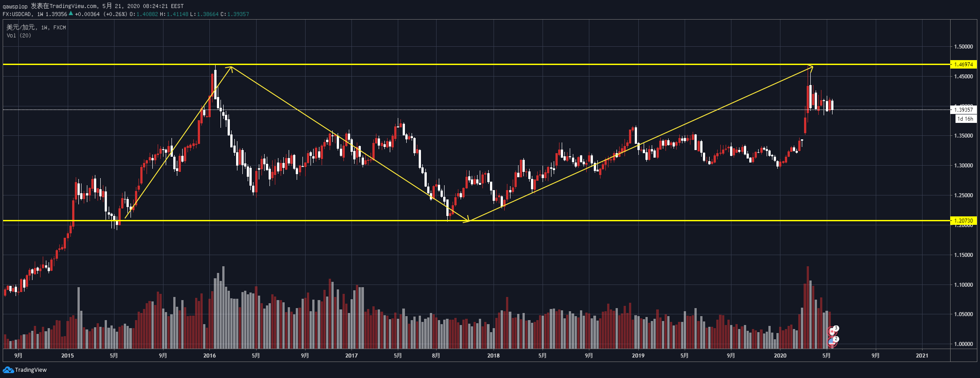Click the arrowhead near the 2020 upper line
Image resolution: width=980 pixels, height=378 pixels.
pyautogui.click(x=811, y=68)
